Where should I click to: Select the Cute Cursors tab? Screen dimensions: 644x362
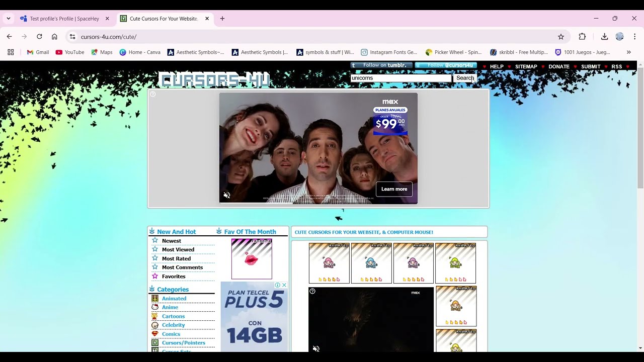(x=165, y=19)
